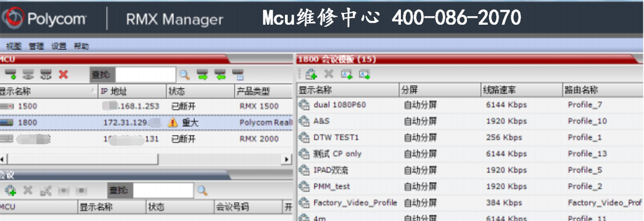The height and width of the screenshot is (221, 644).
Task: Sort MCU list by IP 地址 column
Action: click(x=133, y=91)
